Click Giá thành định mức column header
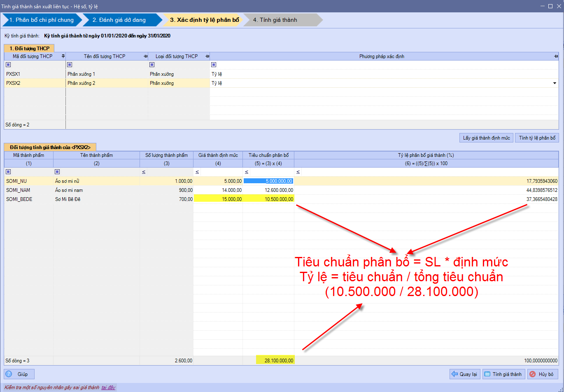This screenshot has height=392, width=564. tap(218, 155)
